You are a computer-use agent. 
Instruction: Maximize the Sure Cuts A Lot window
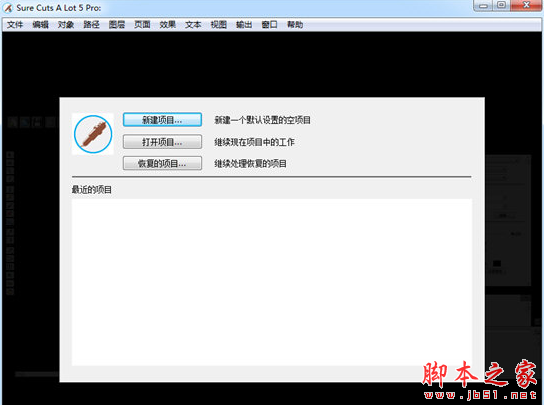pos(501,6)
